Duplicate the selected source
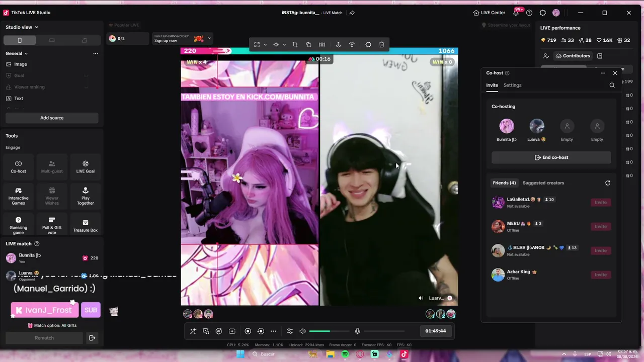Viewport: 644px width, 362px height. point(308,45)
